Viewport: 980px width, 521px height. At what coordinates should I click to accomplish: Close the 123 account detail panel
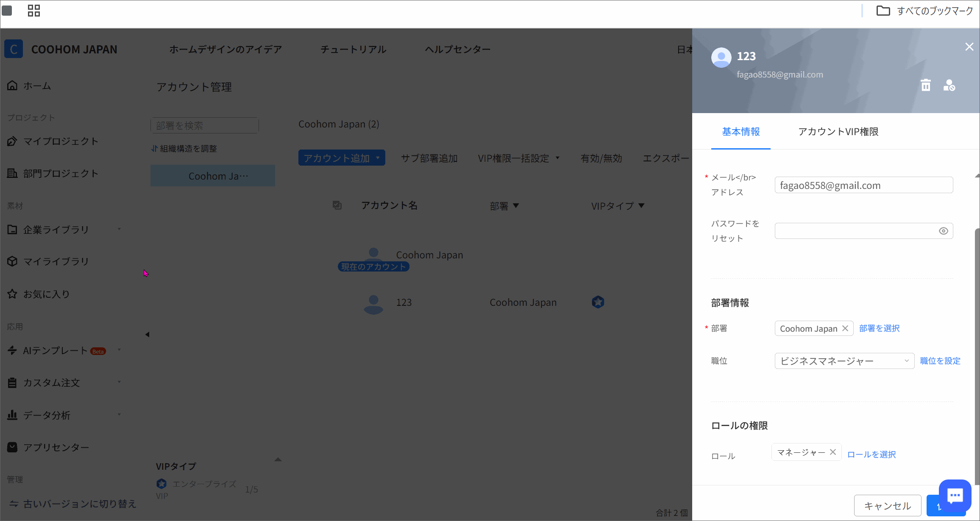(969, 47)
